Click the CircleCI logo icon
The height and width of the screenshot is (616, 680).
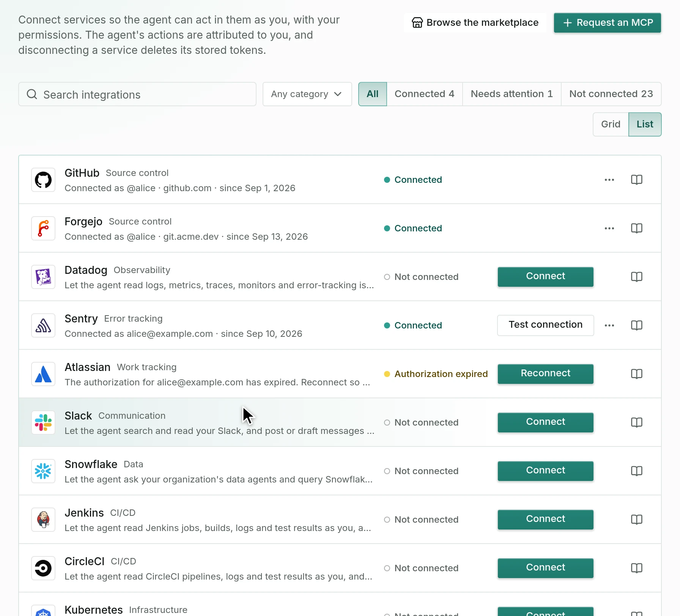(x=43, y=568)
